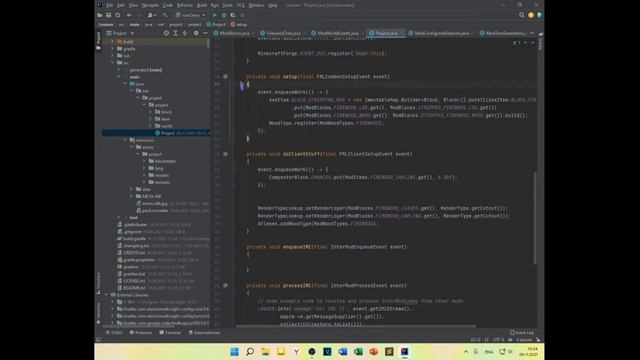Click the setup method breadcrumb

pyautogui.click(x=239, y=24)
